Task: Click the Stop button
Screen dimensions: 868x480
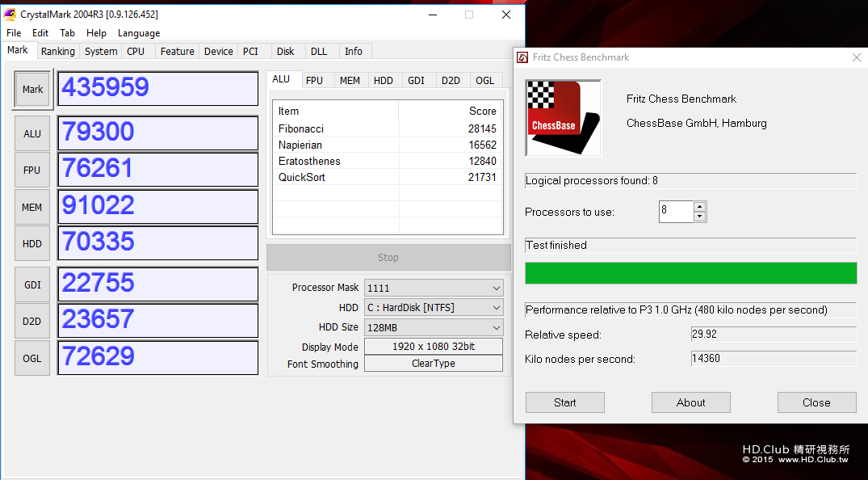Action: pyautogui.click(x=388, y=258)
